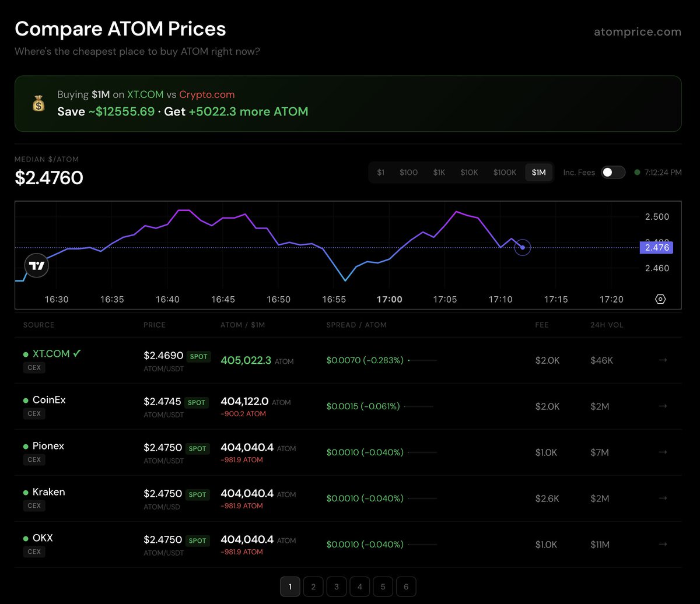Click the TradingView logo on the chart
Viewport: 700px width, 604px height.
click(x=37, y=266)
